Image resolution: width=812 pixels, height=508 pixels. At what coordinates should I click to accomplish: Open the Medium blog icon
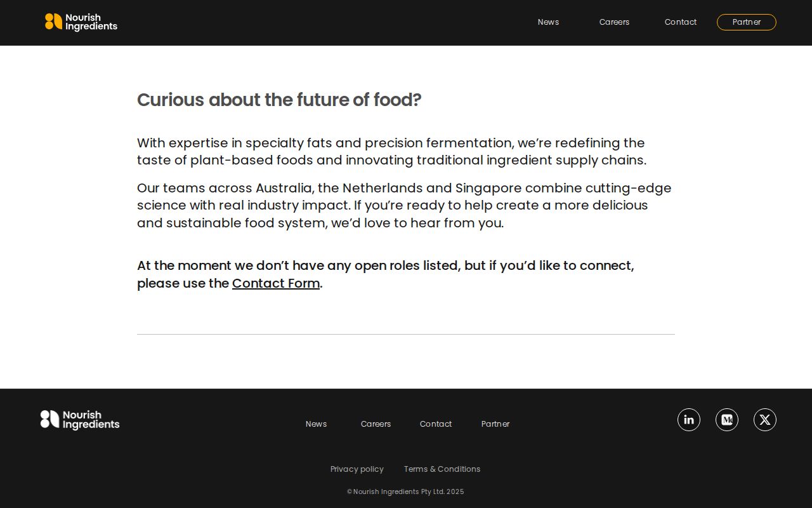(x=727, y=420)
